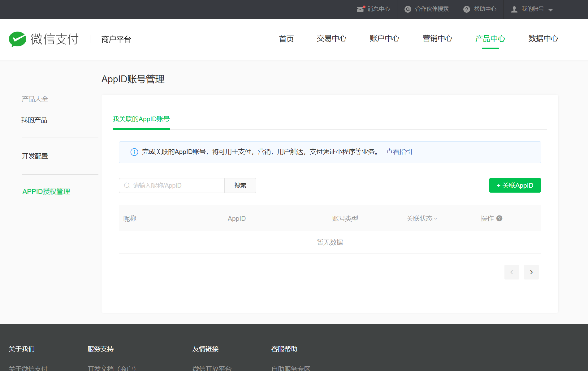
Task: Open 我的产品 in the sidebar
Action: (x=34, y=120)
